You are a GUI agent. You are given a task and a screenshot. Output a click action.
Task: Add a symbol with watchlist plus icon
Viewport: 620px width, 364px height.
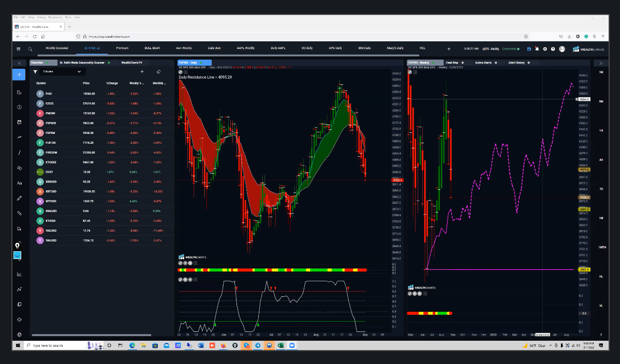click(x=142, y=71)
